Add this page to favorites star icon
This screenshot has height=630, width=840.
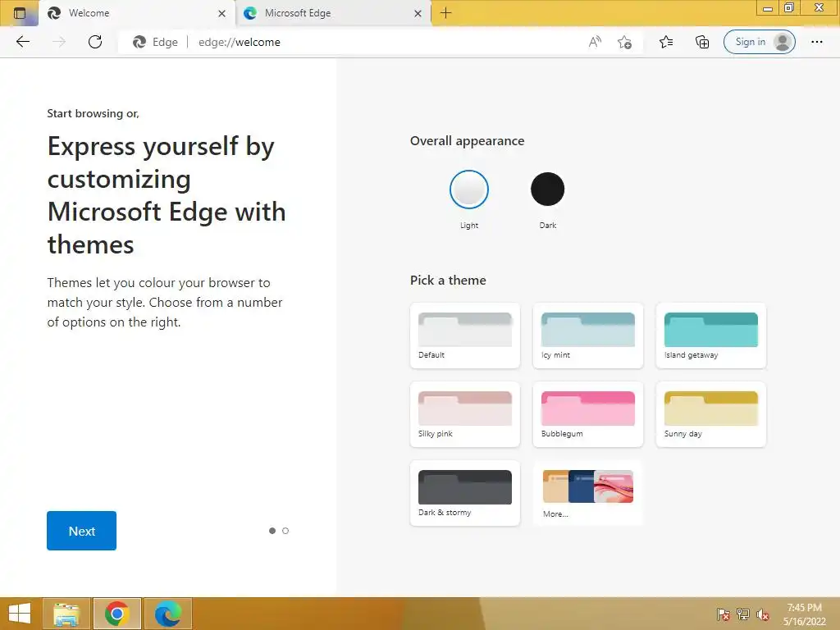[624, 42]
